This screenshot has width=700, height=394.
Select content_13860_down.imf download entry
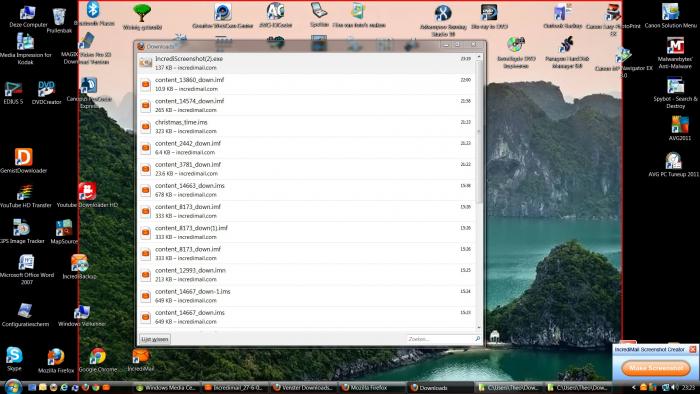click(306, 84)
